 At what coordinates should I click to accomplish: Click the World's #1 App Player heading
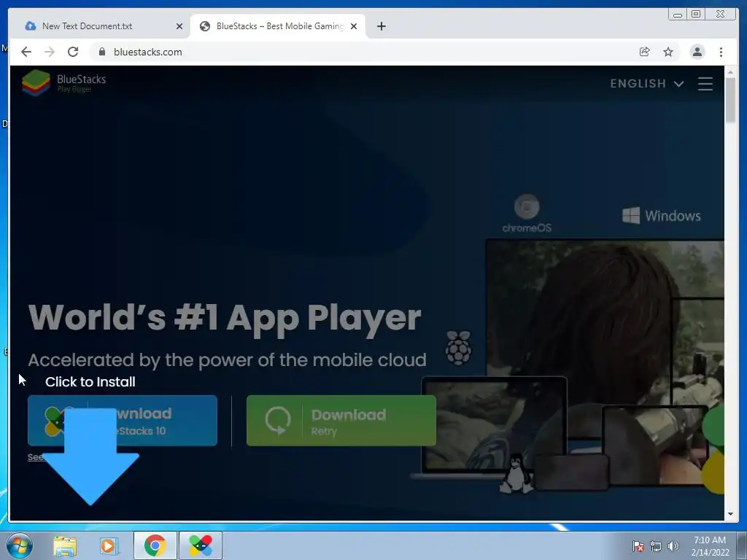coord(225,318)
